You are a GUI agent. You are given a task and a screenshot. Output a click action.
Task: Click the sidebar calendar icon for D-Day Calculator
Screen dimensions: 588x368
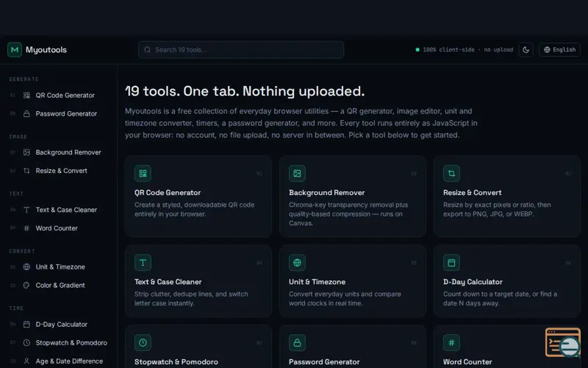coord(26,325)
